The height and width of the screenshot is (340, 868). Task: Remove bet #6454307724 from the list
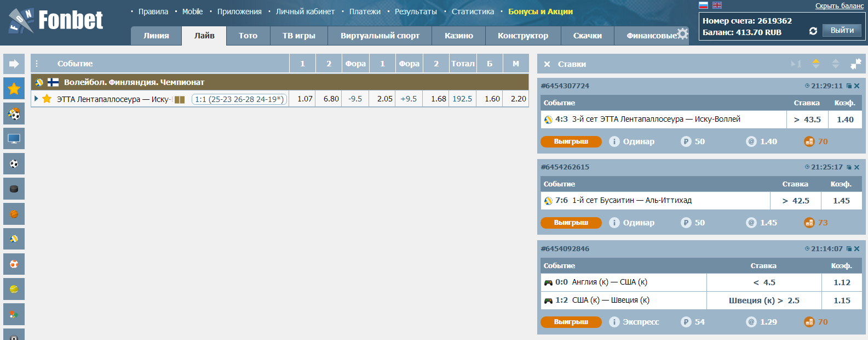click(x=857, y=86)
